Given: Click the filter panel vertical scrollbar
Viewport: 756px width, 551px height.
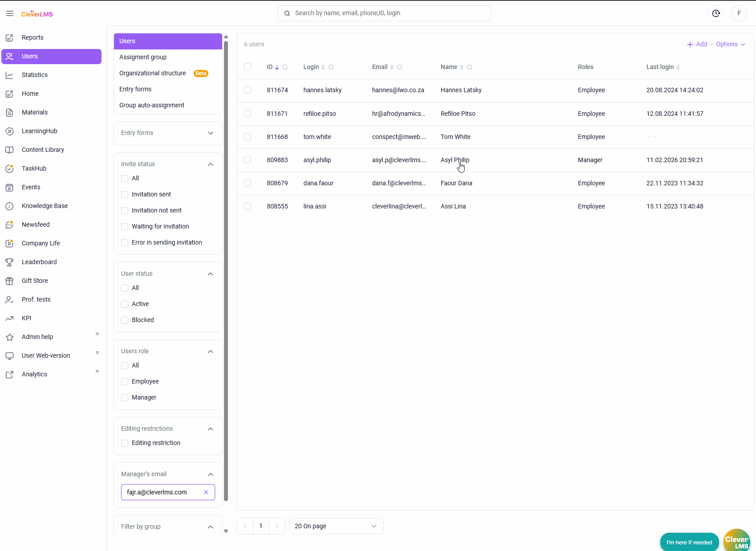Looking at the screenshot, I should [x=226, y=267].
